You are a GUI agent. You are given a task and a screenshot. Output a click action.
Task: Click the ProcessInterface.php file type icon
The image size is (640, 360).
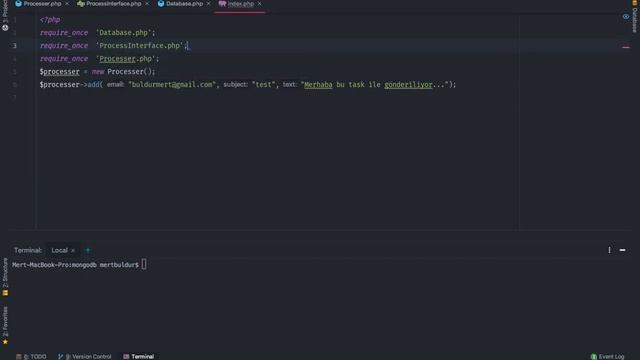tap(81, 4)
